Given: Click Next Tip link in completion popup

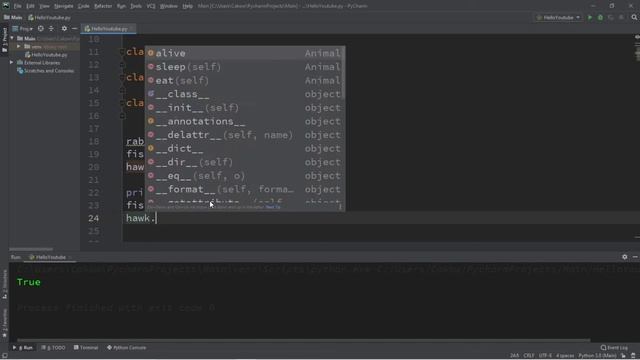Looking at the screenshot, I should click(273, 207).
